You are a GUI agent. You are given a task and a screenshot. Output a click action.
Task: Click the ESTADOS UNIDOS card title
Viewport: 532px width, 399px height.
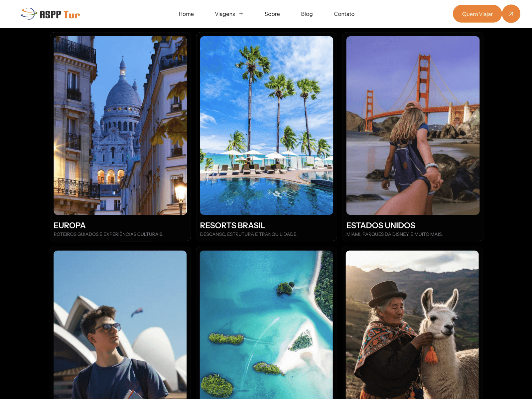pyautogui.click(x=381, y=225)
